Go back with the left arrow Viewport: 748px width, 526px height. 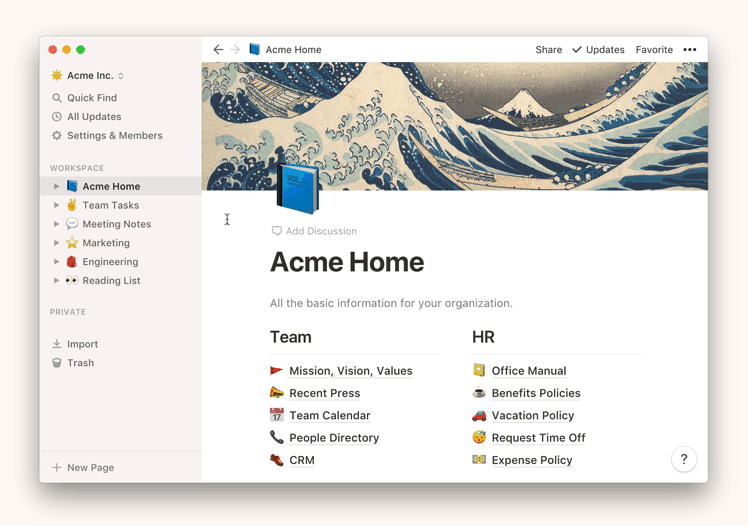pyautogui.click(x=218, y=50)
